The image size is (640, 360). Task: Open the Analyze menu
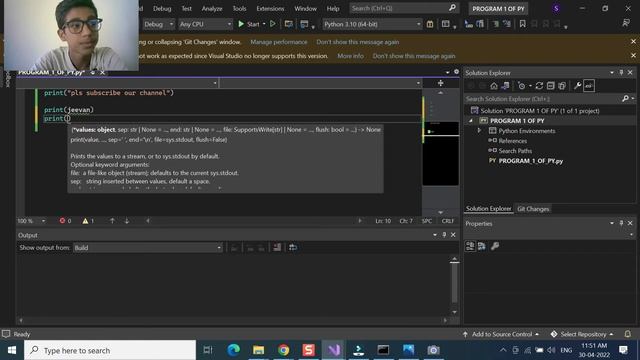(x=212, y=9)
